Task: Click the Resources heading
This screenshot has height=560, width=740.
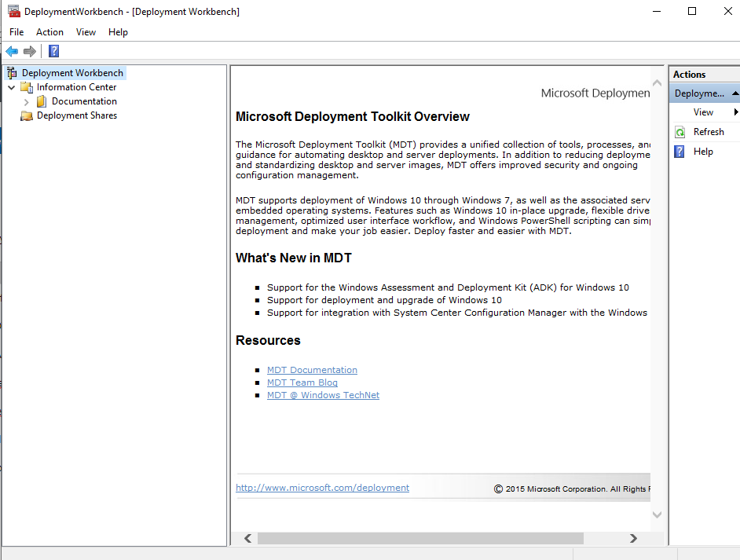Action: pos(268,341)
